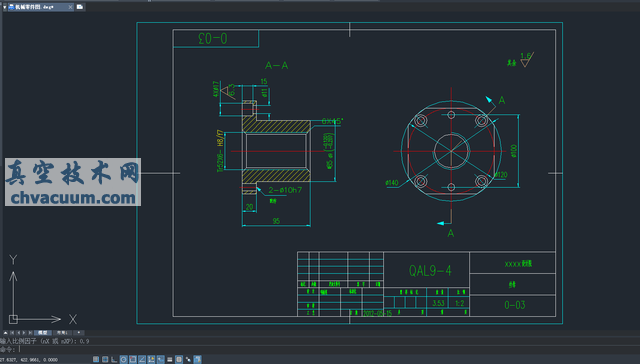Click the model/paper space status icon
Viewport: 640px width, 364px height.
pyautogui.click(x=179, y=360)
